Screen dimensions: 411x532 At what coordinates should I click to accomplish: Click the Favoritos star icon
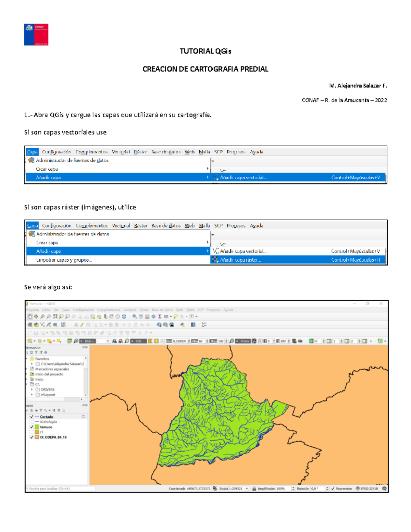pyautogui.click(x=32, y=359)
